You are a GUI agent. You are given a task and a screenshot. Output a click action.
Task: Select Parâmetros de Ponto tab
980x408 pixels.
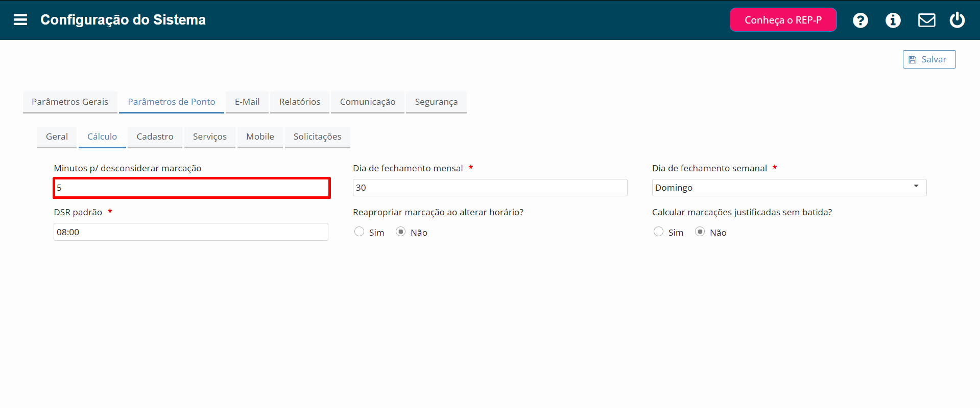[172, 102]
